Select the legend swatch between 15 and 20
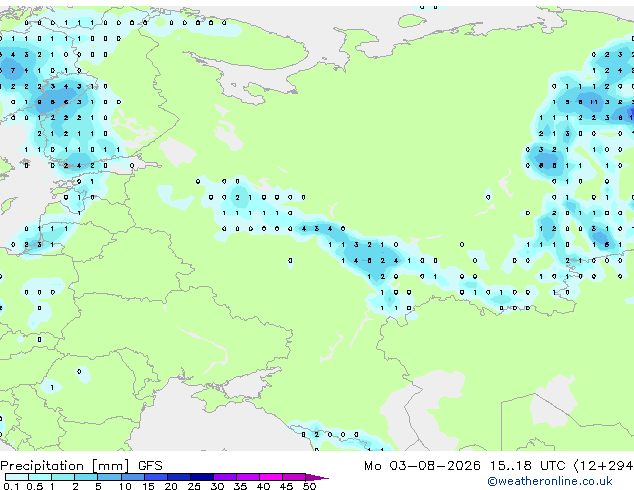The width and height of the screenshot is (634, 490). (156, 477)
